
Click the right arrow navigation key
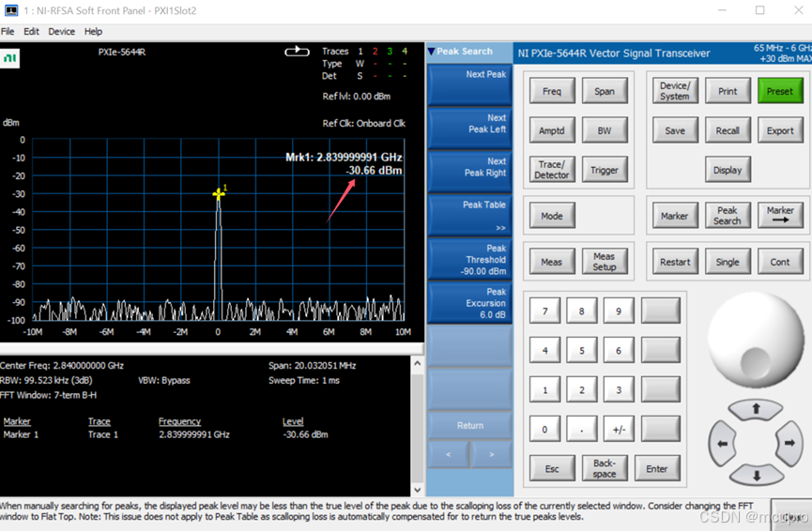click(789, 443)
